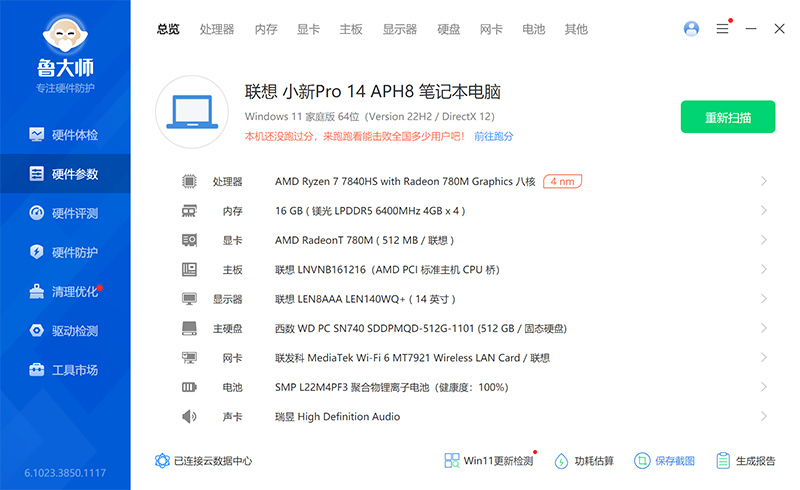Click the 功耗估算 droplet icon
The image size is (800, 490).
(561, 461)
